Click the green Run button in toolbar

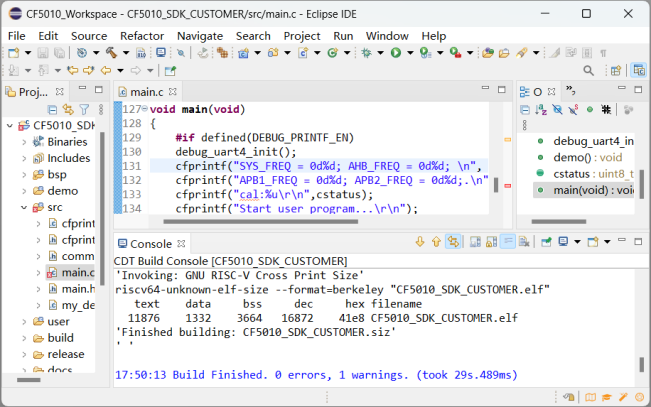pos(395,53)
